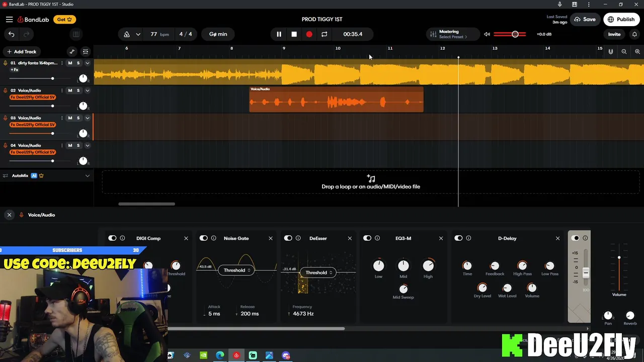Open the virtual MIDI keyboard icon
This screenshot has height=362, width=644.
click(76, 34)
